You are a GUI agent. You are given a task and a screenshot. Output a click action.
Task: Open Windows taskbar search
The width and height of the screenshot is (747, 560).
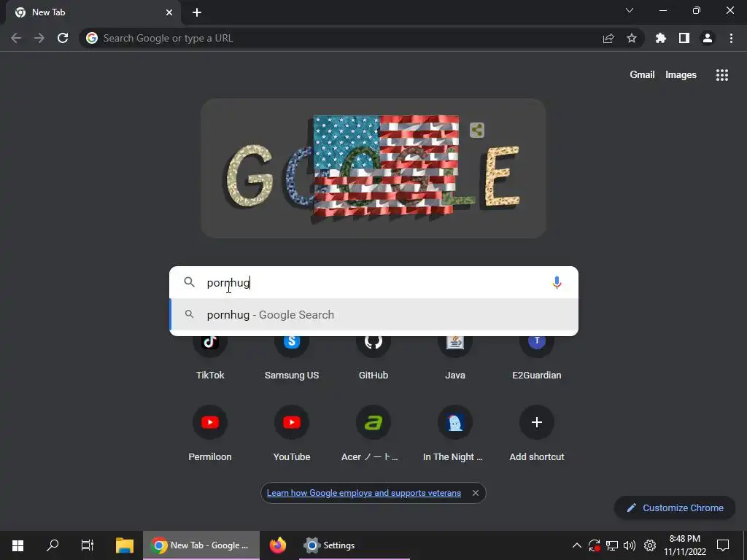pyautogui.click(x=53, y=545)
